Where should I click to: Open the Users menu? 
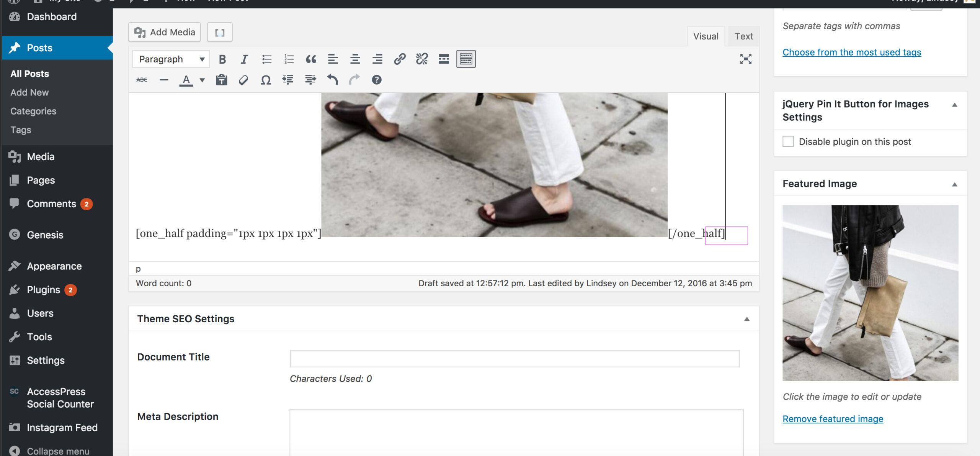click(40, 313)
